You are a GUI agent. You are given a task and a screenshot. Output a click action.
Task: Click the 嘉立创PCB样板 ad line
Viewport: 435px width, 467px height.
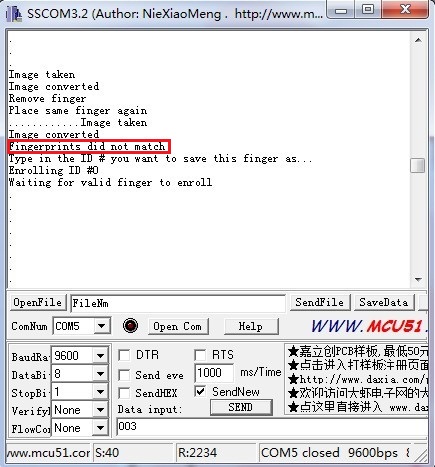358,351
